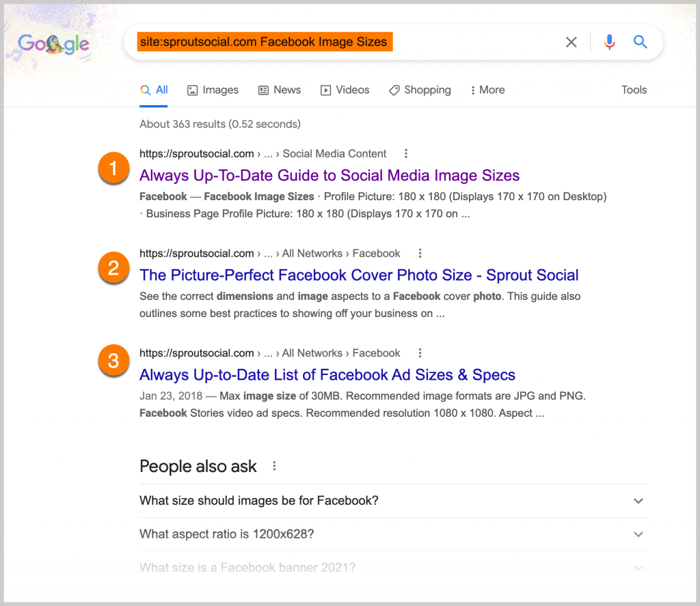Click the Videos tab play icon

tap(326, 89)
